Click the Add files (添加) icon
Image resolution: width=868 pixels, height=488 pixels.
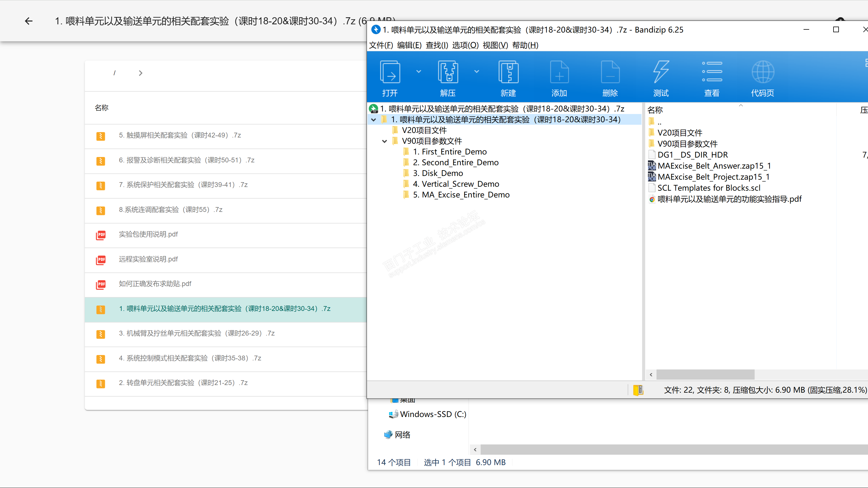click(559, 72)
